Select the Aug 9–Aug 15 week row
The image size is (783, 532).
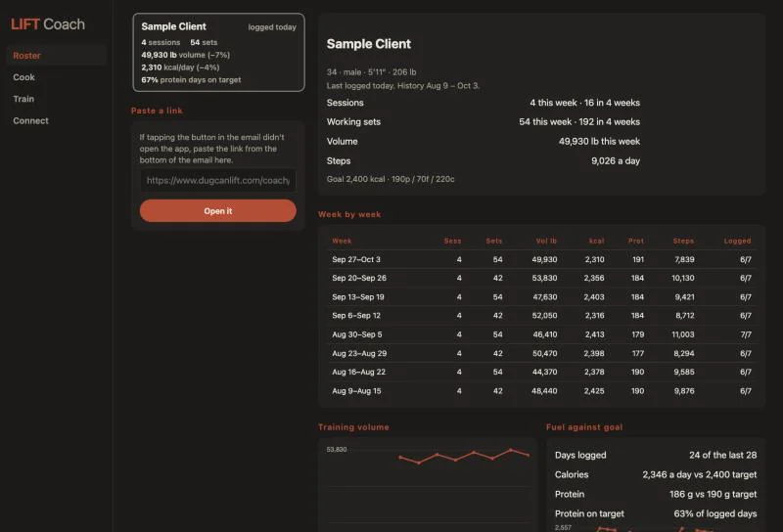pyautogui.click(x=542, y=391)
